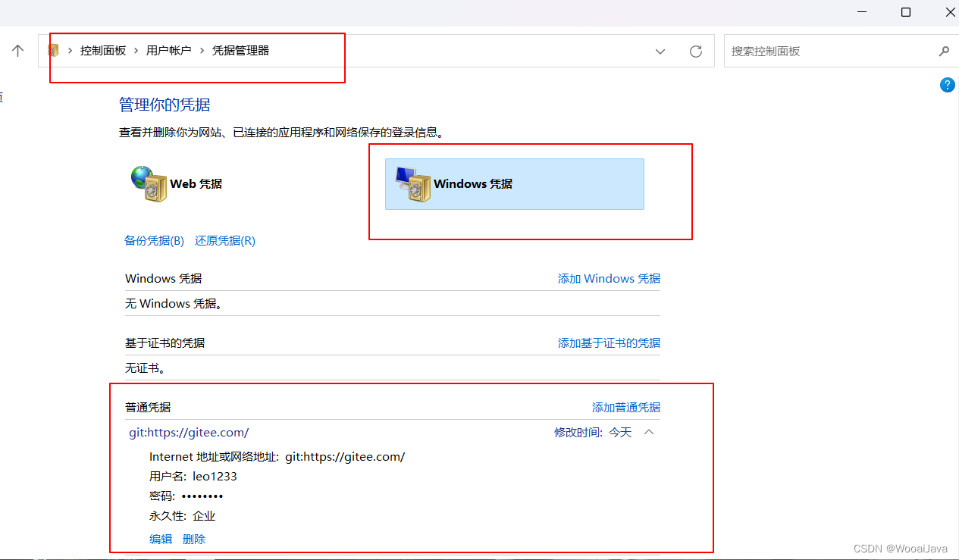
Task: Click the Web 凭据 globe safe icon
Action: click(x=149, y=183)
